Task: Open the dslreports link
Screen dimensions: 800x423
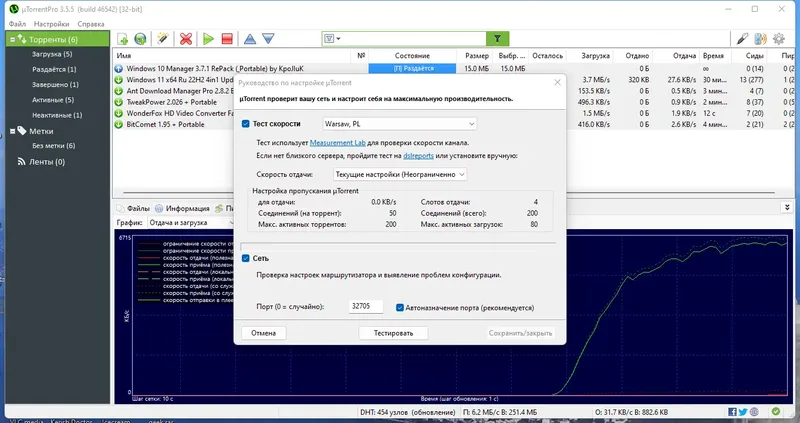Action: click(x=418, y=156)
